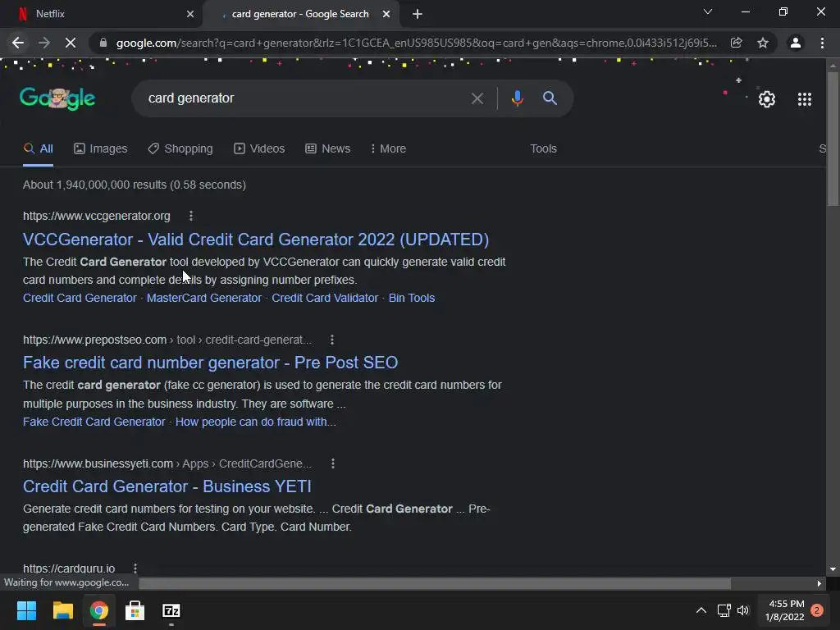This screenshot has height=630, width=840.
Task: Submit search with the magnifier icon
Action: coord(550,98)
